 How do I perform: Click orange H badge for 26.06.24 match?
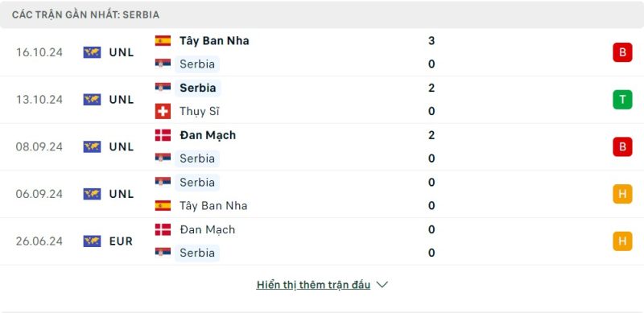coord(622,241)
